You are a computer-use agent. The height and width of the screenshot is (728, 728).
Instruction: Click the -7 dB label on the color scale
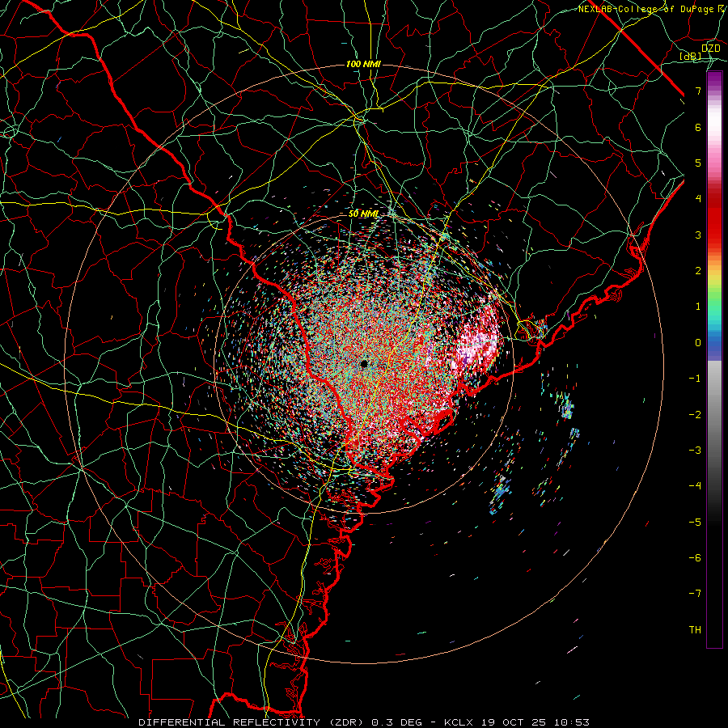(x=695, y=594)
